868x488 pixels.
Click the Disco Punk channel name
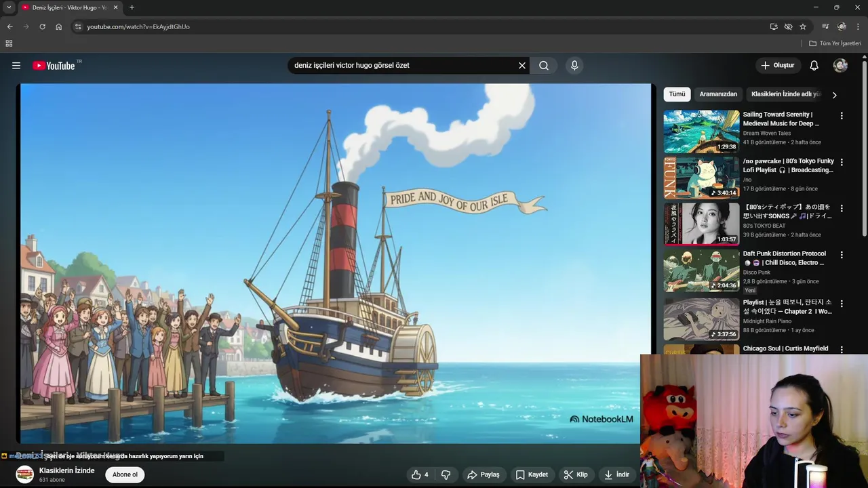(756, 272)
